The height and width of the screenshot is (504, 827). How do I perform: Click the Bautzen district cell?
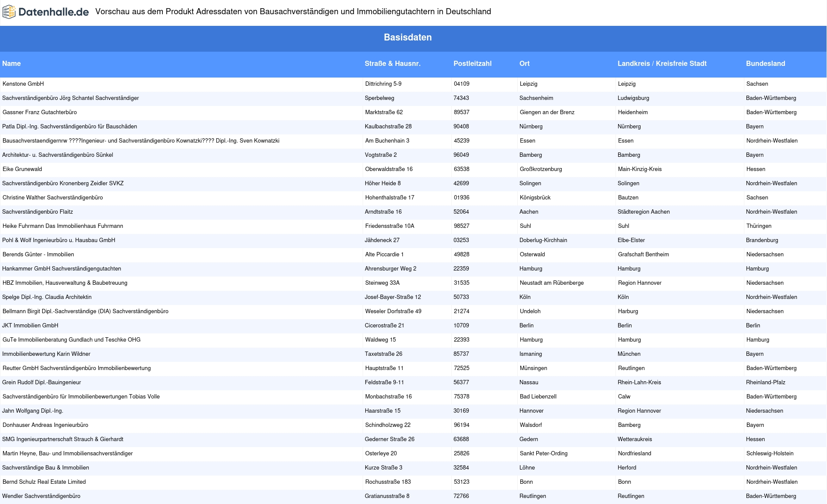coord(628,197)
